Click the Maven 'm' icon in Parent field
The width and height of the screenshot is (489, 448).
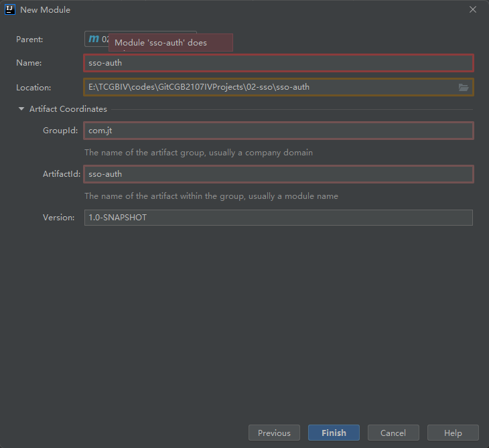tap(94, 40)
